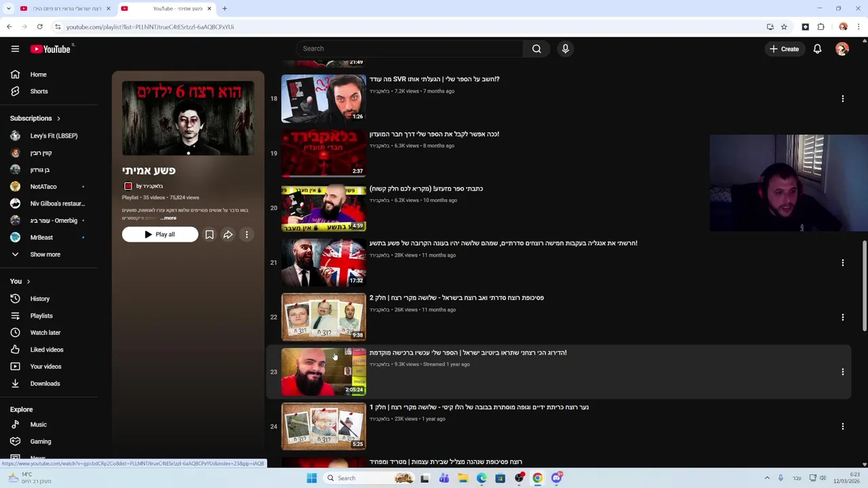Save playlist with bookmark icon
This screenshot has height=488, width=868.
(210, 235)
